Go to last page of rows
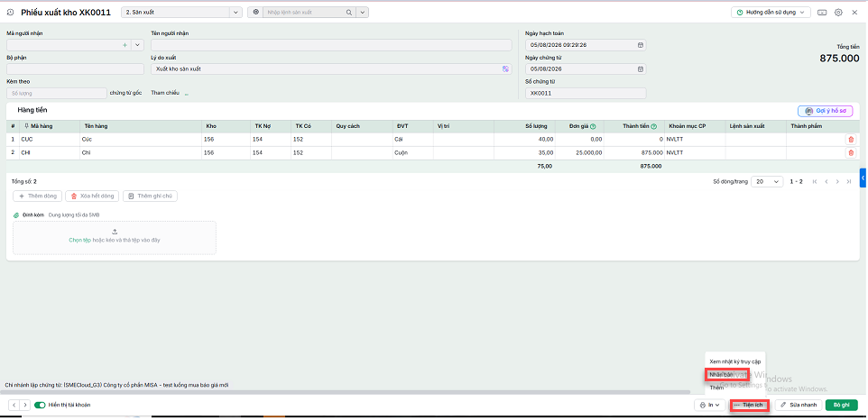This screenshot has width=868, height=420. tap(849, 182)
